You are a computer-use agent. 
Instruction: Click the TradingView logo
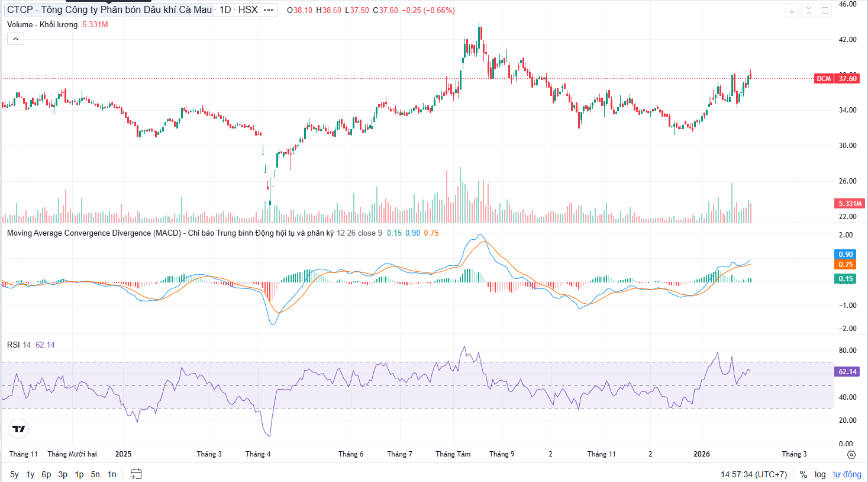click(x=19, y=429)
